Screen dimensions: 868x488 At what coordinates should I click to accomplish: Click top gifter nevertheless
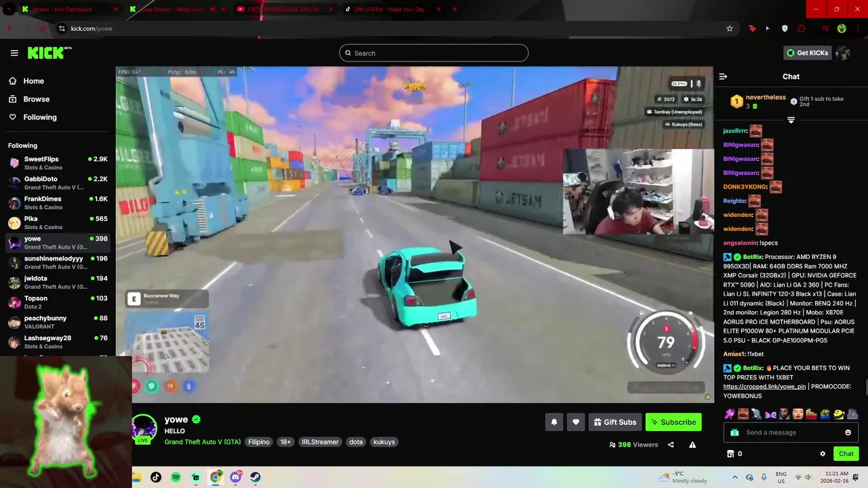click(765, 98)
